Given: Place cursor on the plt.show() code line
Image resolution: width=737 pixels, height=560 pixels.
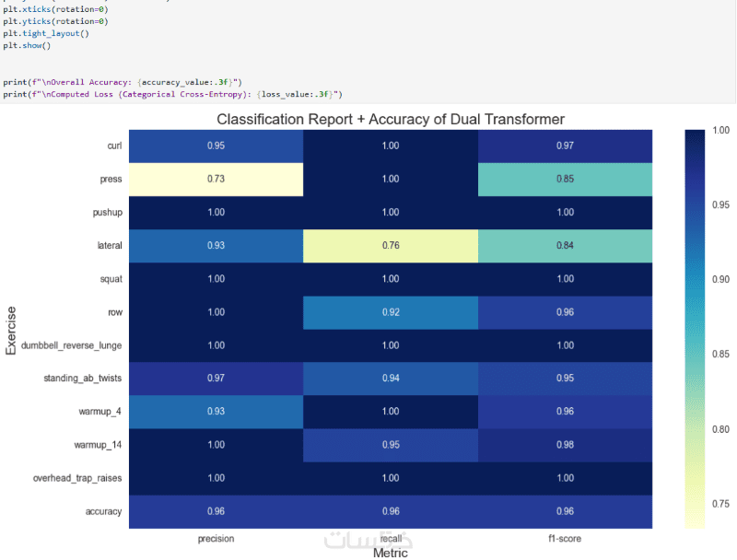Looking at the screenshot, I should [27, 45].
